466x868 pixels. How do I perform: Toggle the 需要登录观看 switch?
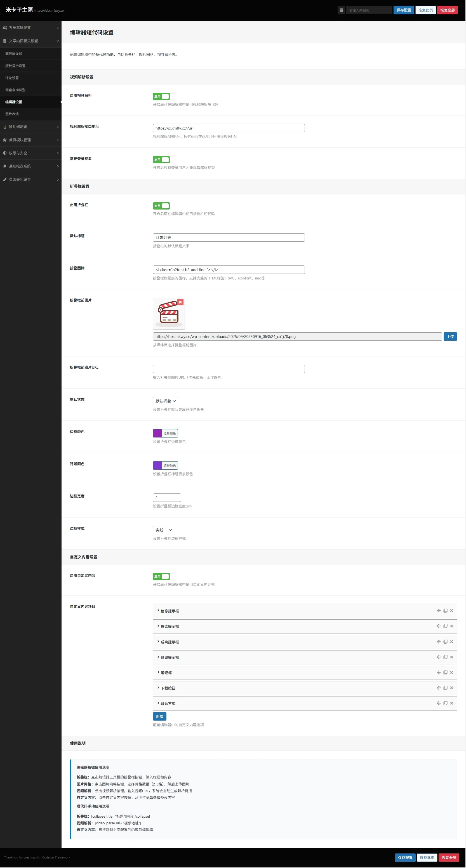click(161, 160)
